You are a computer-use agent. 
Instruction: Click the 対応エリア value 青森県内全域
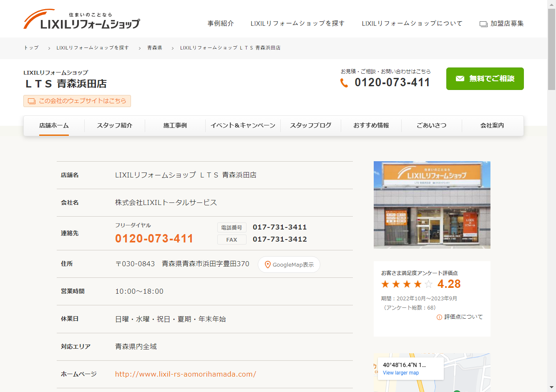[x=136, y=347]
